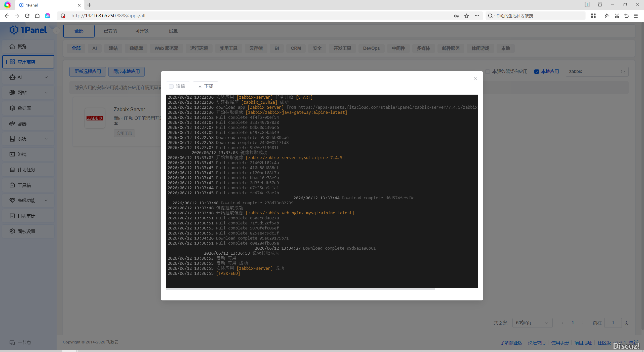
Task: Filter apps by DevOps category
Action: point(371,48)
